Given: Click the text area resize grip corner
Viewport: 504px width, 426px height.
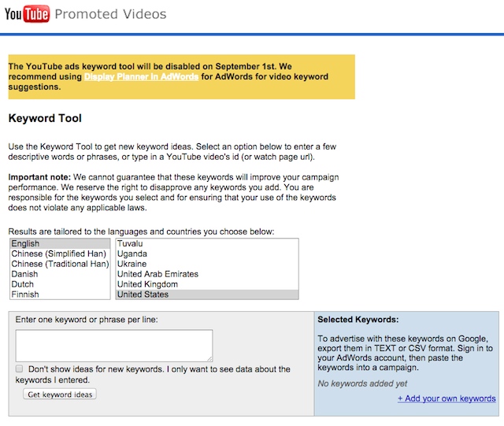Looking at the screenshot, I should (210, 359).
